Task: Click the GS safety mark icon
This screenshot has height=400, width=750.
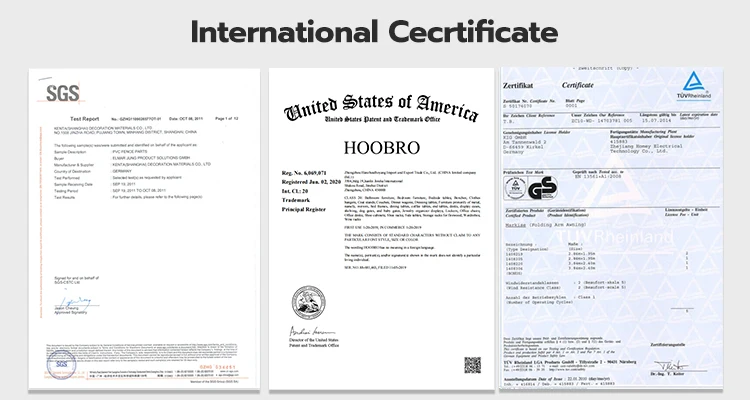Action: (542, 188)
